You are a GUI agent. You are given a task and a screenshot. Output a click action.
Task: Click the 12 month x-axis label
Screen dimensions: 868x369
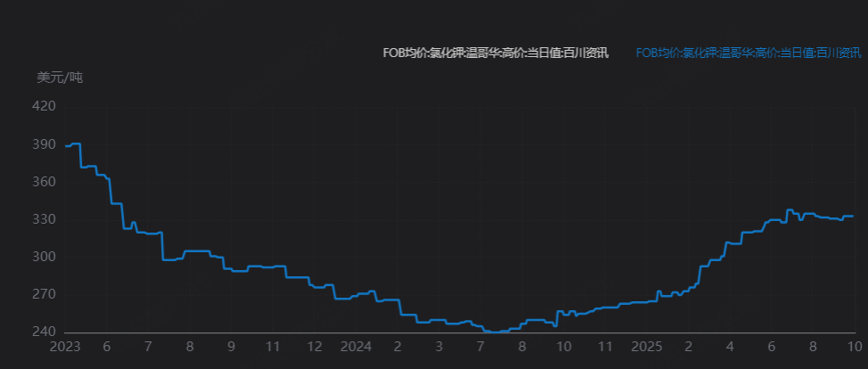[x=315, y=348]
